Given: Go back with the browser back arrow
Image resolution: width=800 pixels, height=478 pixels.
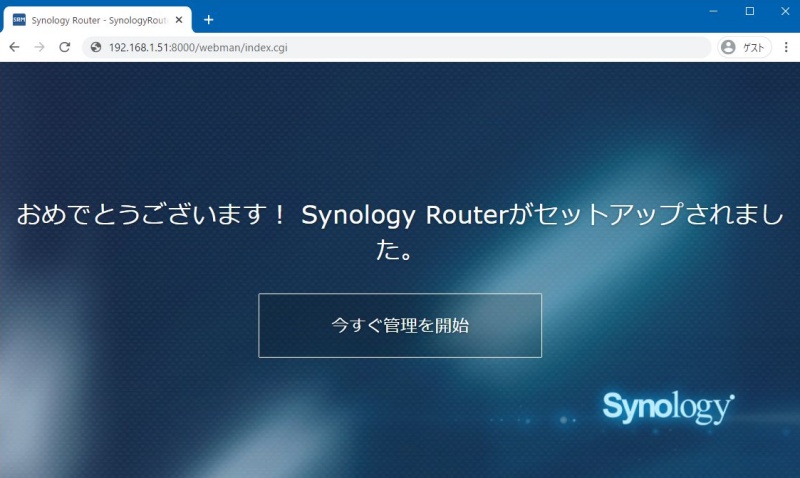Looking at the screenshot, I should pos(14,47).
